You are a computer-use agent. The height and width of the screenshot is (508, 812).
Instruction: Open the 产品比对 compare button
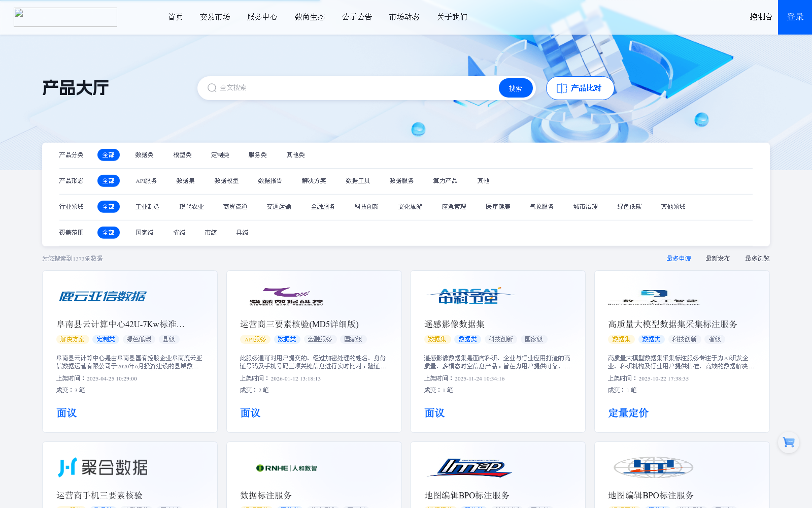580,88
